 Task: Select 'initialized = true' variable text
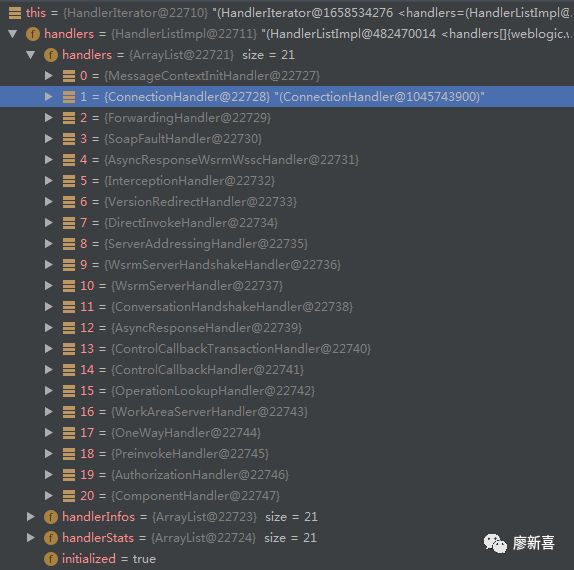[109, 559]
